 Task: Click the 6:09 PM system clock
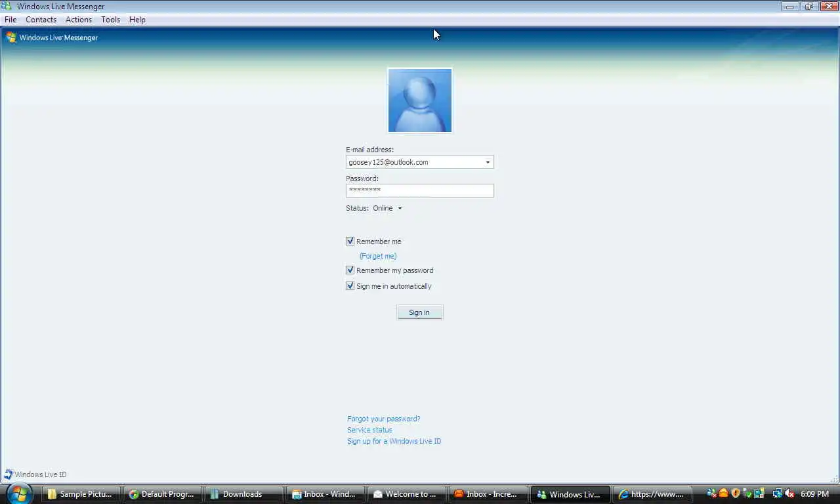[x=815, y=494]
